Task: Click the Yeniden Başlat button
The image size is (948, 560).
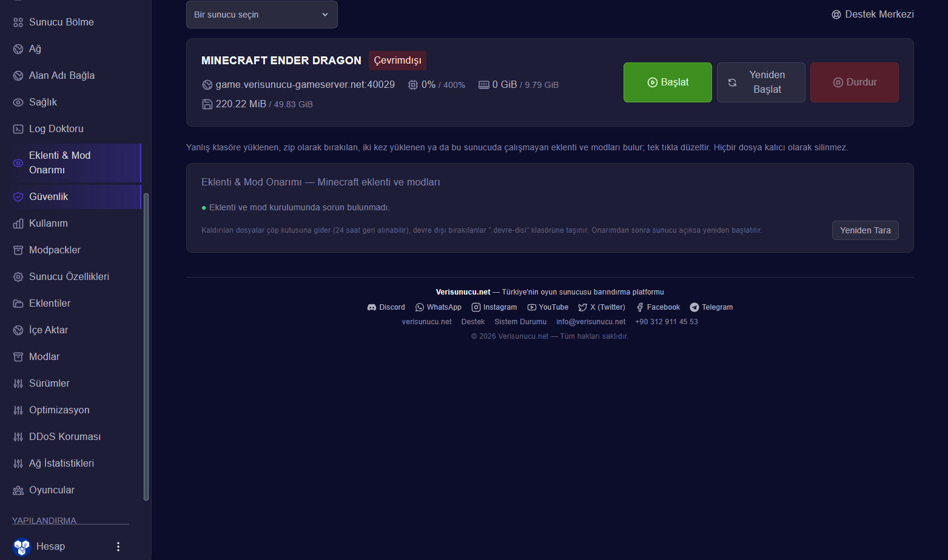Action: pyautogui.click(x=761, y=82)
